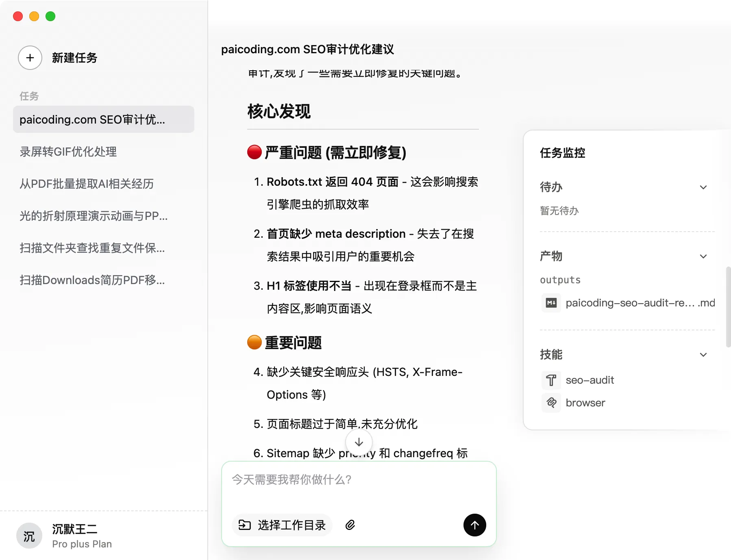731x560 pixels.
Task: Collapse the 待办 section chevron
Action: pos(703,187)
